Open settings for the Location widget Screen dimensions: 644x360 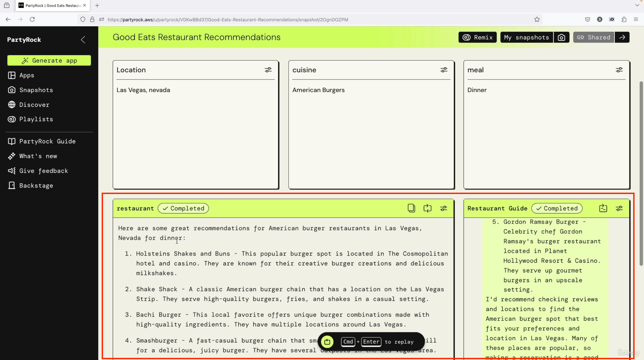click(x=268, y=70)
